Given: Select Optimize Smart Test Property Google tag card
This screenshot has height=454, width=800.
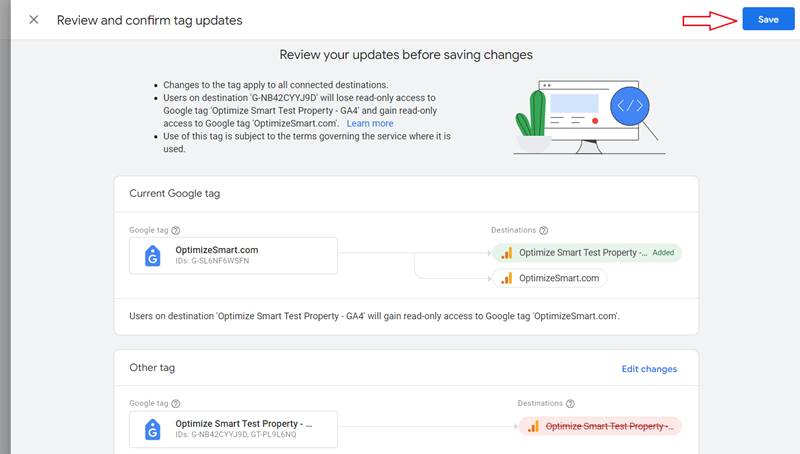Looking at the screenshot, I should point(233,430).
